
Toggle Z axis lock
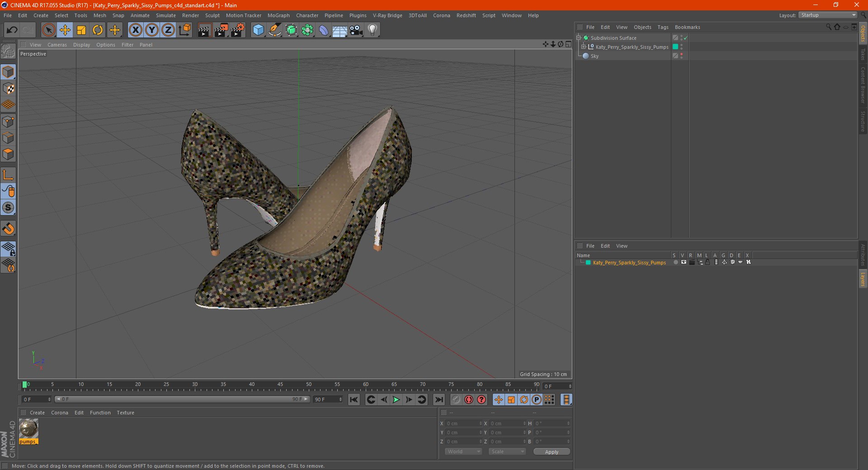(x=168, y=30)
